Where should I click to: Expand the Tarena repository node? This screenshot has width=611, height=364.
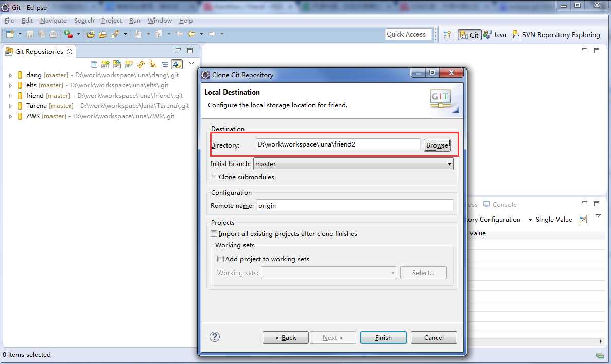point(10,106)
